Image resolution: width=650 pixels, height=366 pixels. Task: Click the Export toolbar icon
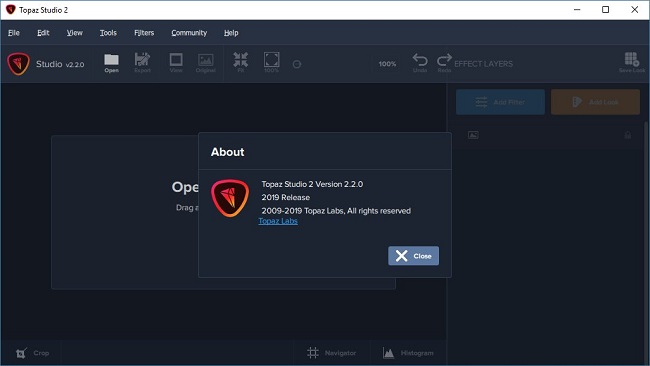click(x=142, y=59)
